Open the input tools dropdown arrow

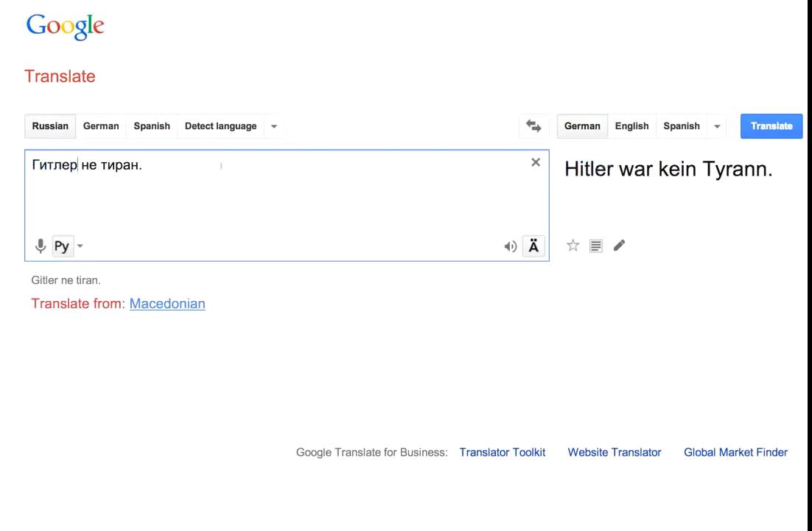[80, 246]
